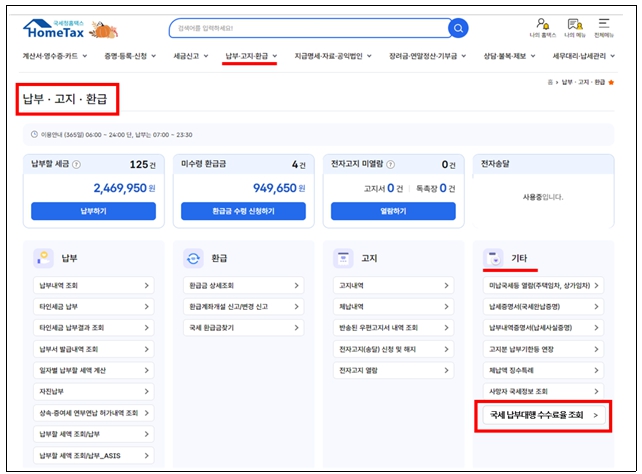The width and height of the screenshot is (642, 474).
Task: Click the favorite star in breadcrumb
Action: coord(611,80)
